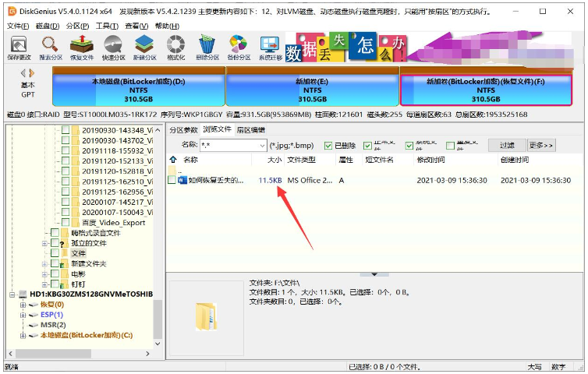The image size is (588, 374).
Task: Click the tree panel's scroll-down arrow
Action: click(158, 344)
